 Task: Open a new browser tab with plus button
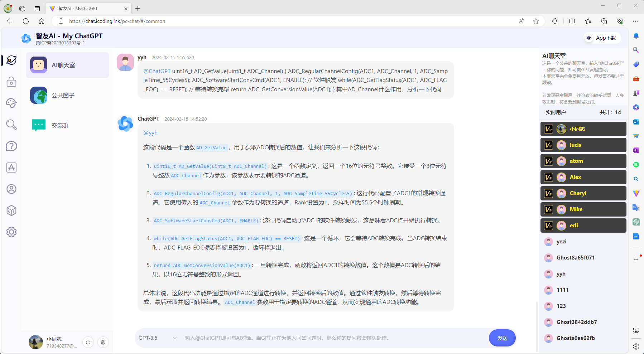click(x=138, y=9)
